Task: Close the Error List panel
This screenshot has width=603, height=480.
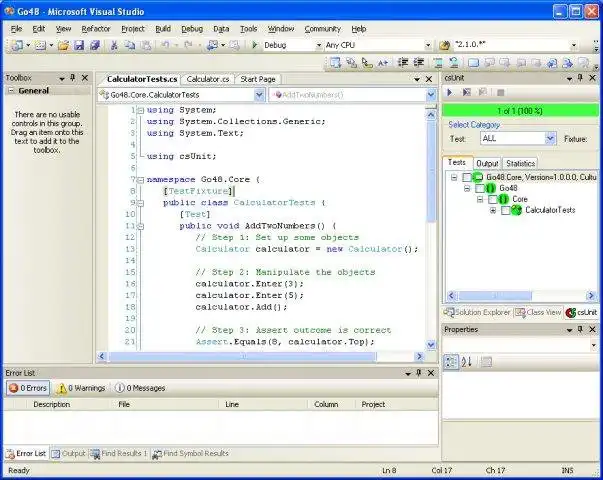Action: pyautogui.click(x=431, y=373)
